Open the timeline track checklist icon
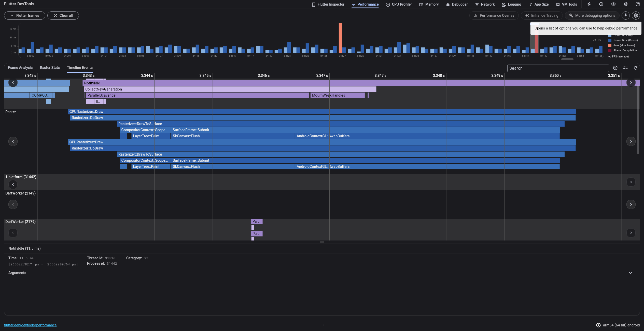The image size is (644, 331). (x=625, y=68)
